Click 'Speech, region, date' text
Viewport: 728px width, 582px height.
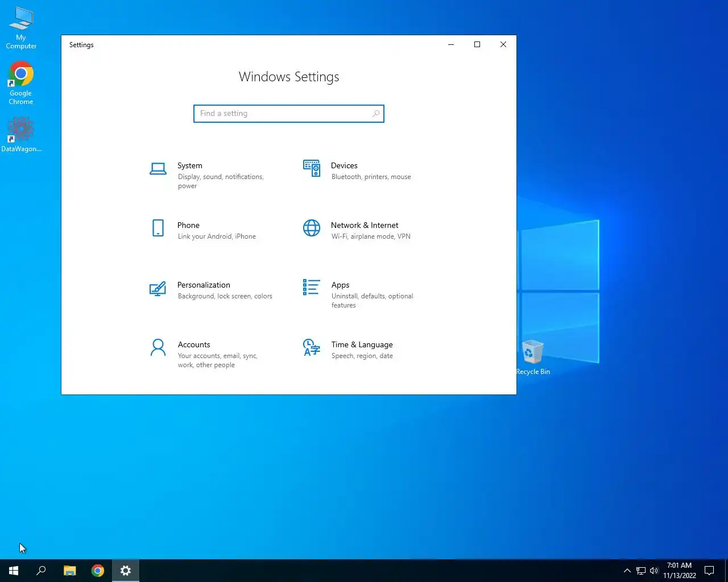click(x=362, y=356)
